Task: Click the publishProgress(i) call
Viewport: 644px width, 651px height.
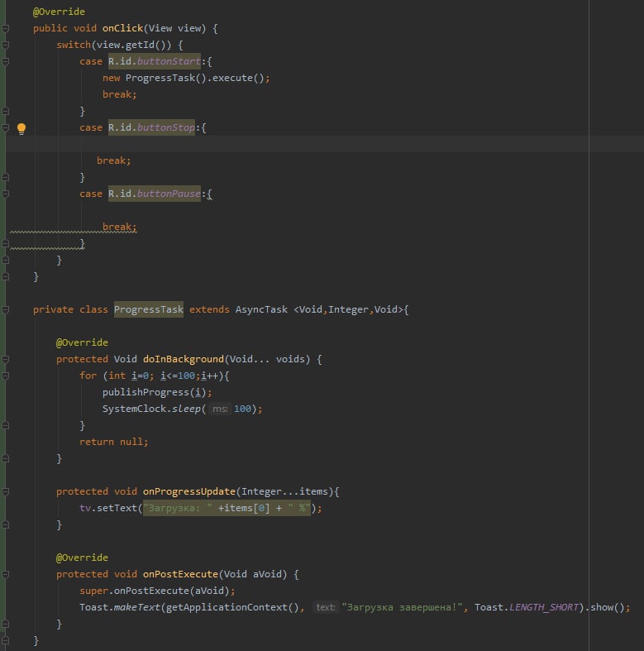Action: coord(157,392)
